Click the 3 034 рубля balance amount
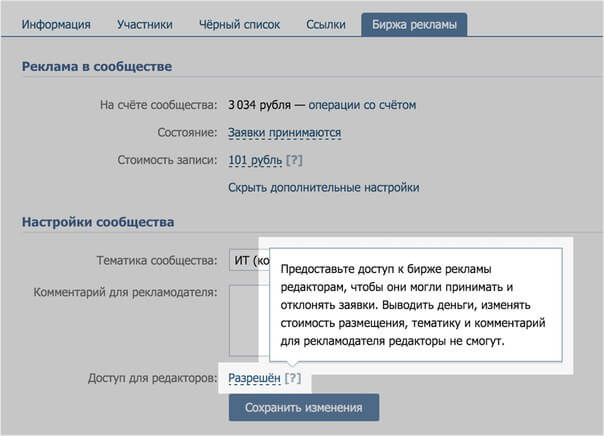This screenshot has height=436, width=604. coord(261,104)
